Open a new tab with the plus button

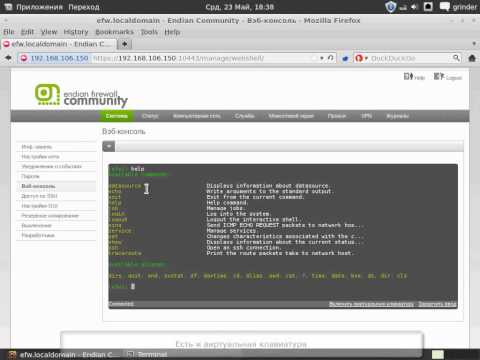point(124,44)
